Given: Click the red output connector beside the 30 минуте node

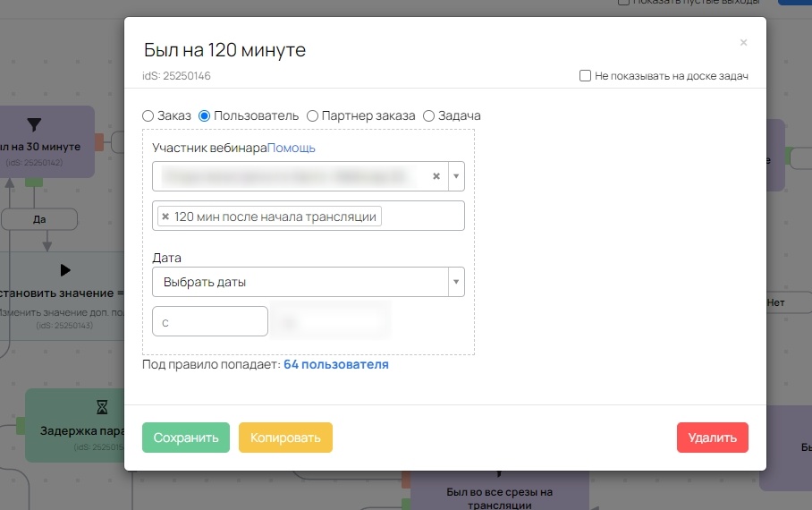Looking at the screenshot, I should [99, 141].
